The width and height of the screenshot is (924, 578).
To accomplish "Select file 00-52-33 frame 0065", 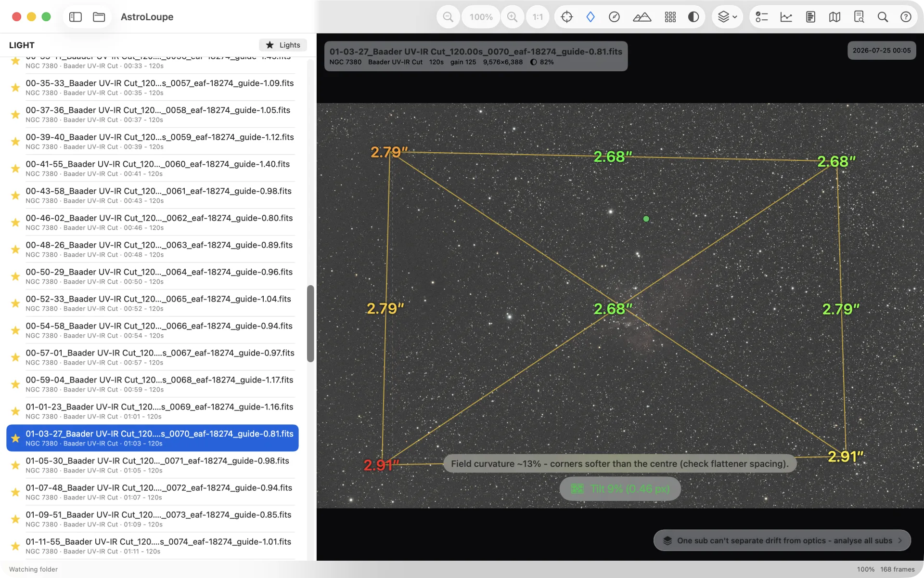I will [152, 303].
